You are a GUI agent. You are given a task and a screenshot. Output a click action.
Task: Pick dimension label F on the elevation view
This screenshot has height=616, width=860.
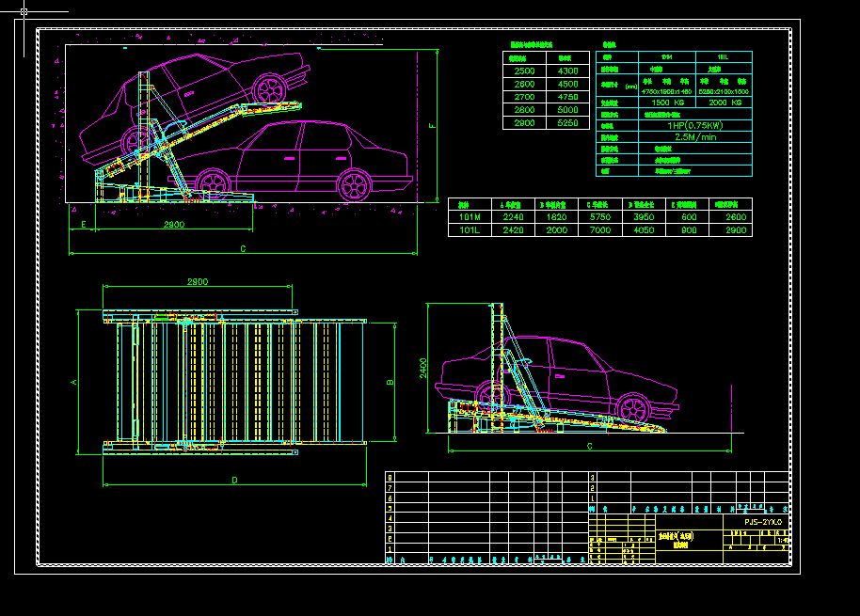(x=432, y=125)
